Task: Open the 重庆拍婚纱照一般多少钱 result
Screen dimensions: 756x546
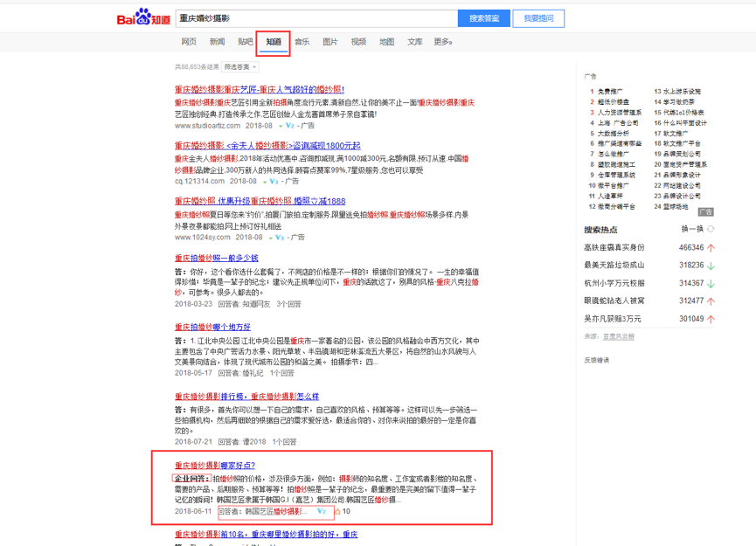Action: click(x=216, y=258)
